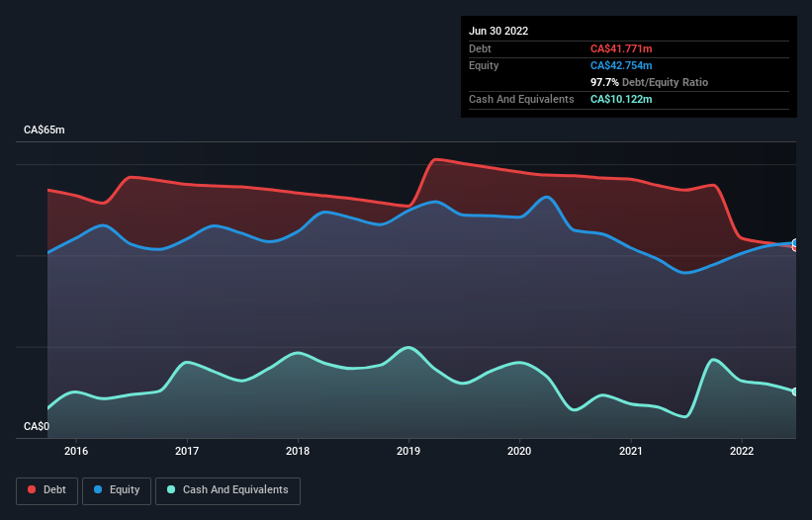Image resolution: width=812 pixels, height=520 pixels.
Task: Click the Jun 30 2022 tooltip date
Action: pos(498,31)
